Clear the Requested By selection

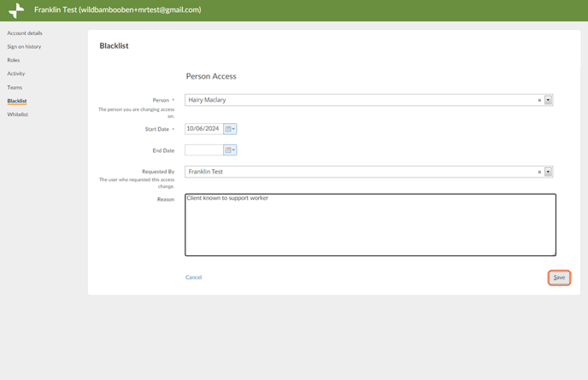pyautogui.click(x=539, y=172)
